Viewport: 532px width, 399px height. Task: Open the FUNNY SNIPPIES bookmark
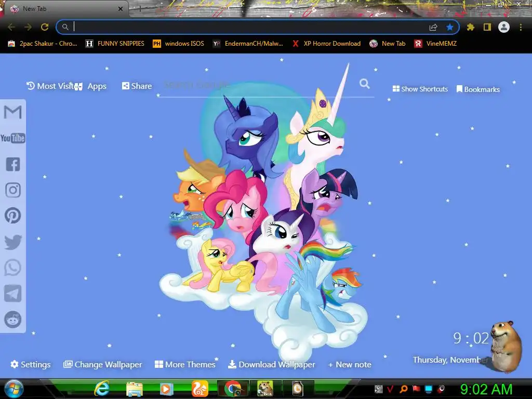coord(115,44)
